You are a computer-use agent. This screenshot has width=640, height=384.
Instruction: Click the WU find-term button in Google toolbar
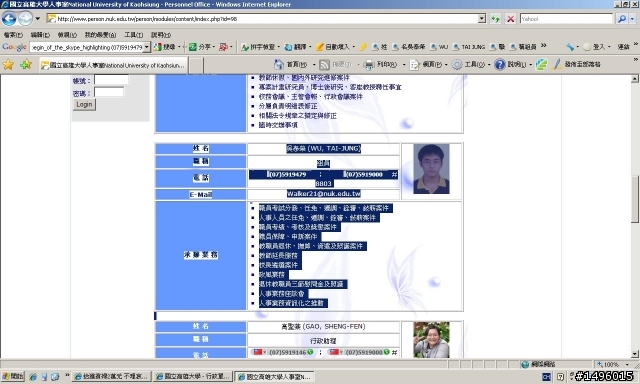[439, 47]
